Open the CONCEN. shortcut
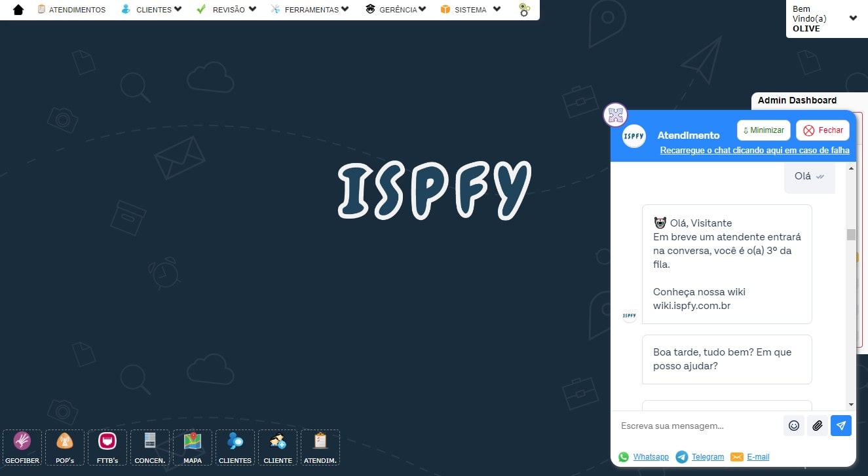This screenshot has width=868, height=476. (x=150, y=448)
